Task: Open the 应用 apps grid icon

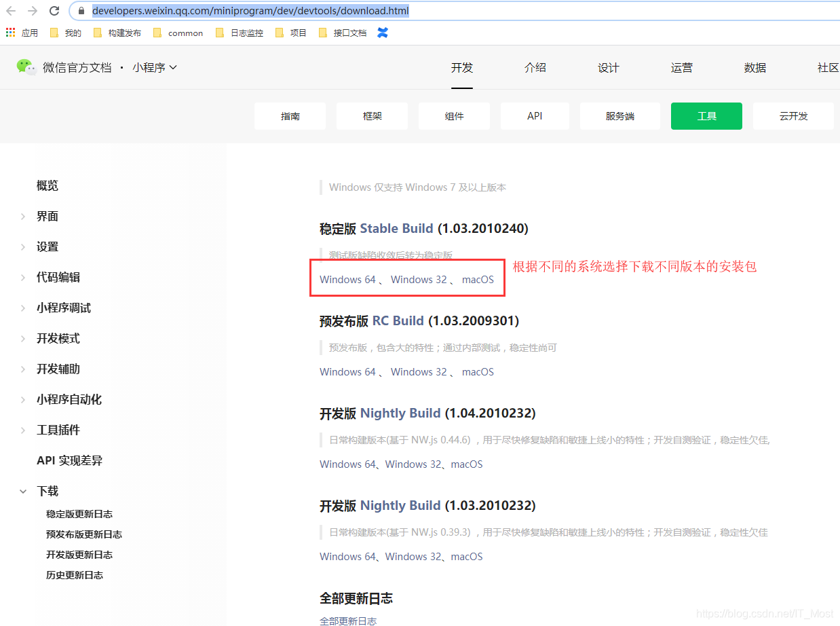Action: (x=11, y=33)
